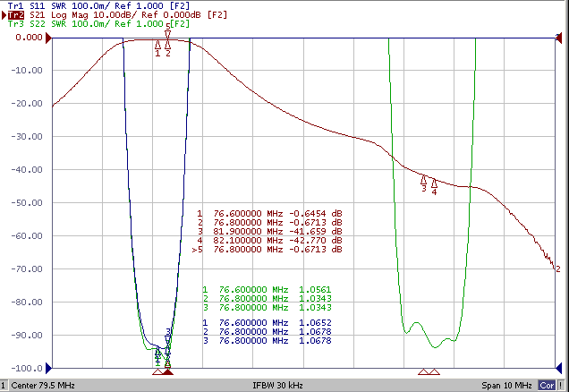Click marker 1 triangle on S21 trace
The width and height of the screenshot is (569, 392).
pyautogui.click(x=158, y=45)
